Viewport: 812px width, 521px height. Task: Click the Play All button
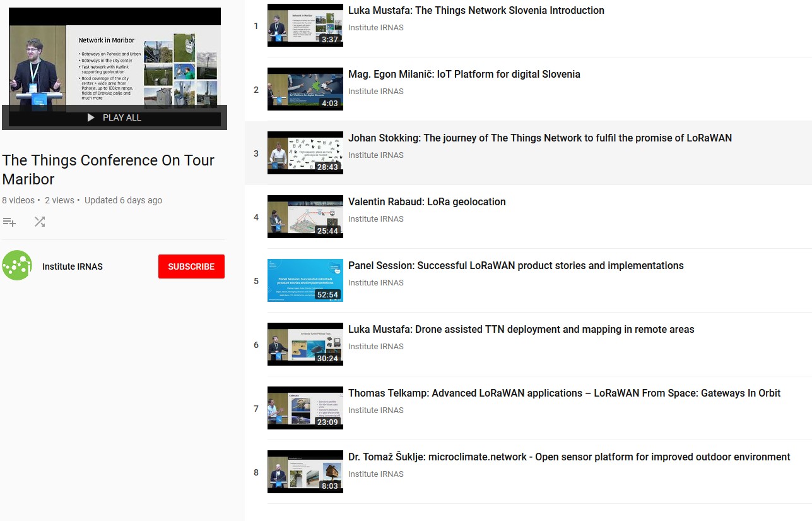(114, 117)
